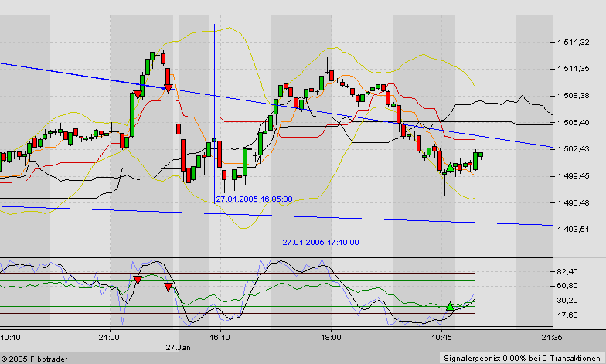
Task: Click the label 27.01.2005 17:10:00
Action: [x=321, y=243]
